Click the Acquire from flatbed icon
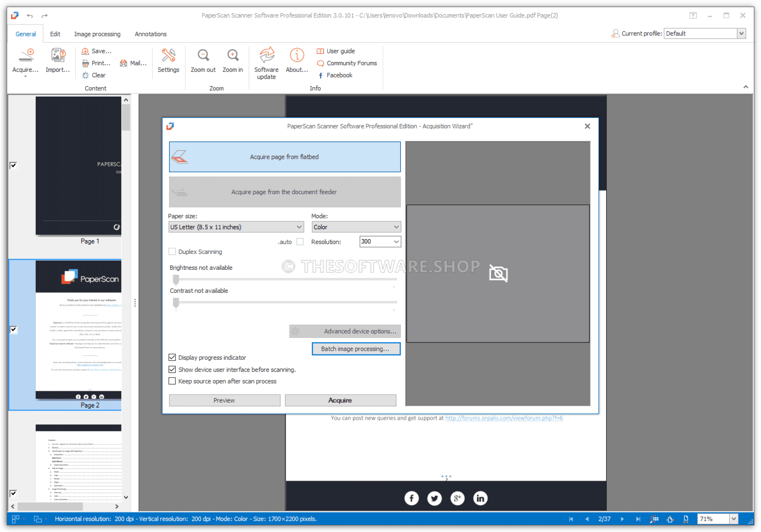761x532 pixels. tap(182, 157)
